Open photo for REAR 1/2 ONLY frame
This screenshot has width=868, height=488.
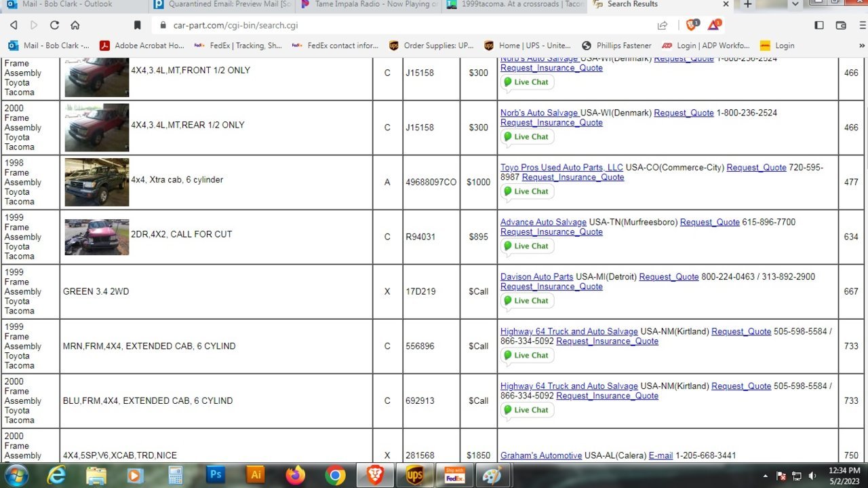[x=97, y=128]
